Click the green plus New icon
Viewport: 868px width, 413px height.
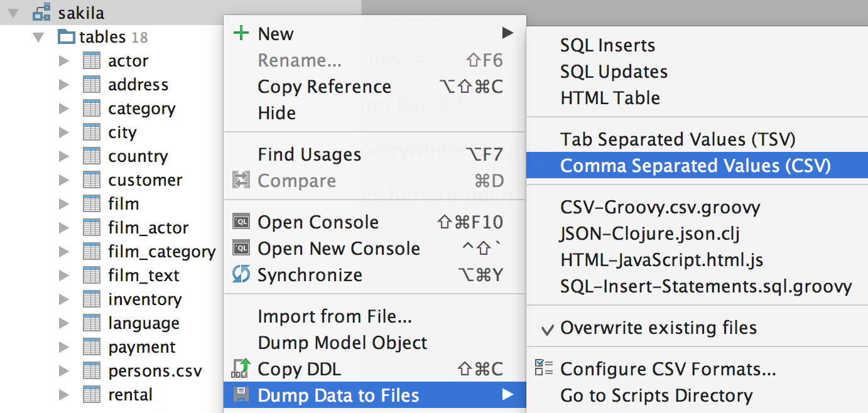[x=241, y=33]
